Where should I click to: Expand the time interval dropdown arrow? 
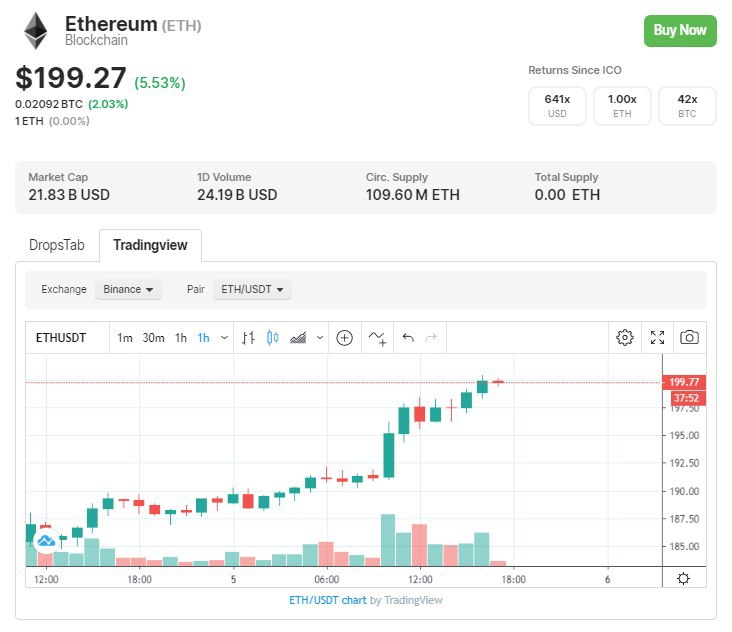coord(225,337)
